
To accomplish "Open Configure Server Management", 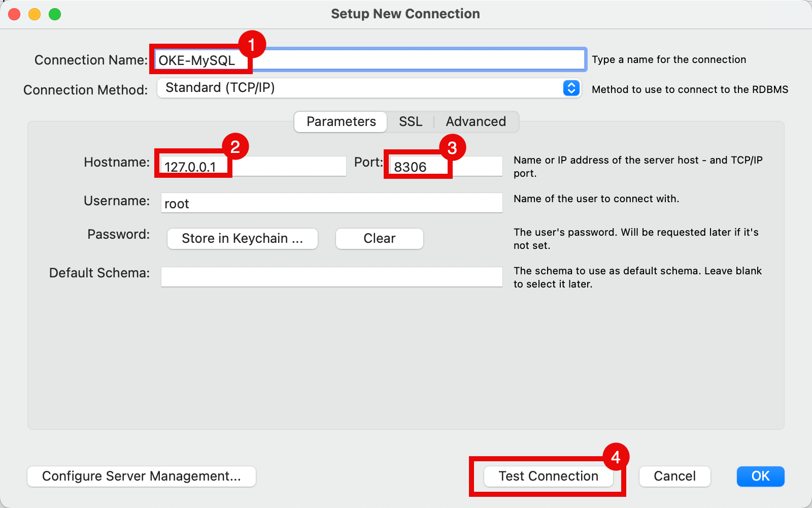I will pos(141,477).
